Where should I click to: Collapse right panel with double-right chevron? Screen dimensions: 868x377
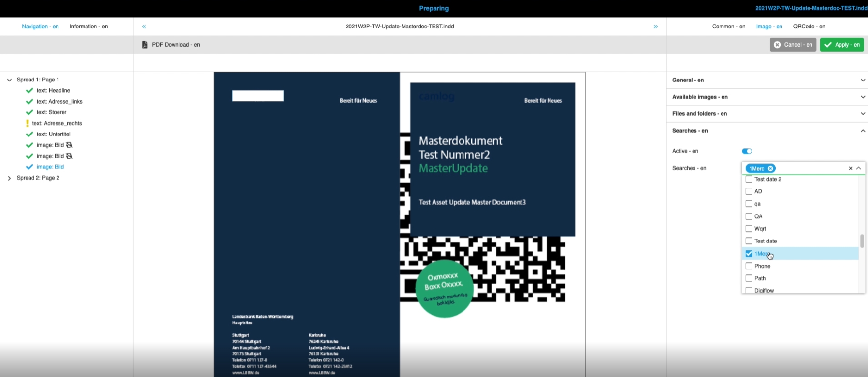click(655, 27)
